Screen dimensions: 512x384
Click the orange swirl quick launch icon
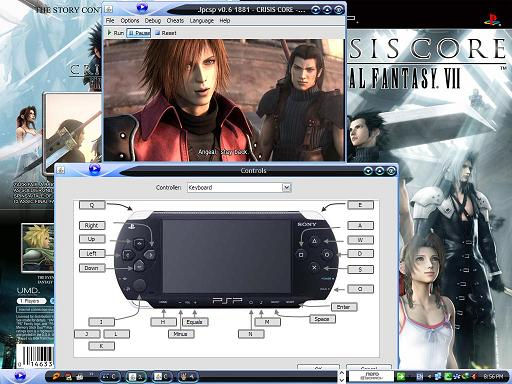[56, 377]
